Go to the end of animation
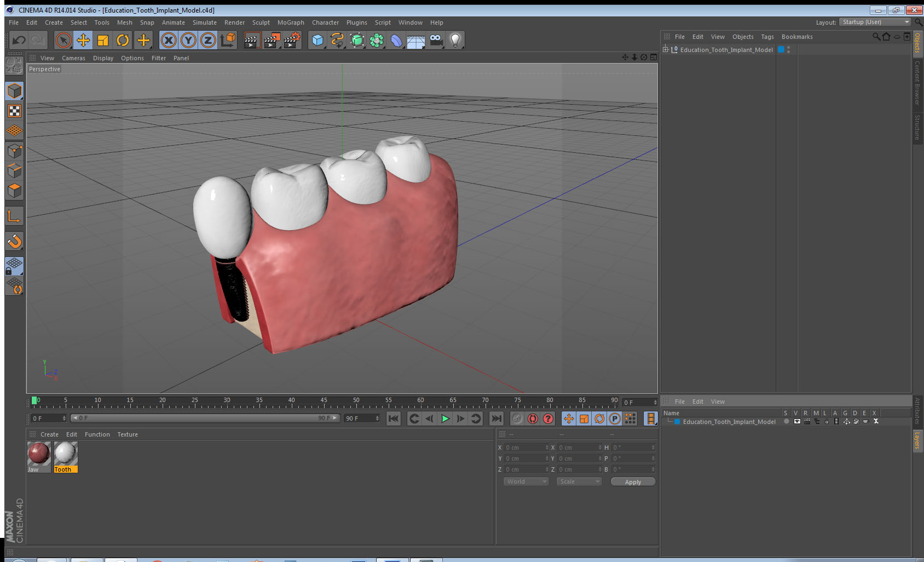The height and width of the screenshot is (562, 924). coord(496,418)
